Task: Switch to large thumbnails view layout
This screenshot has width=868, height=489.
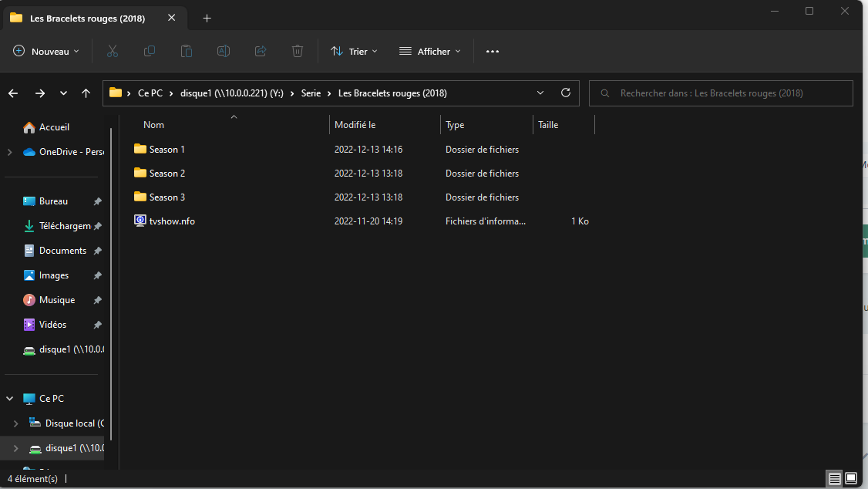Action: [x=851, y=479]
